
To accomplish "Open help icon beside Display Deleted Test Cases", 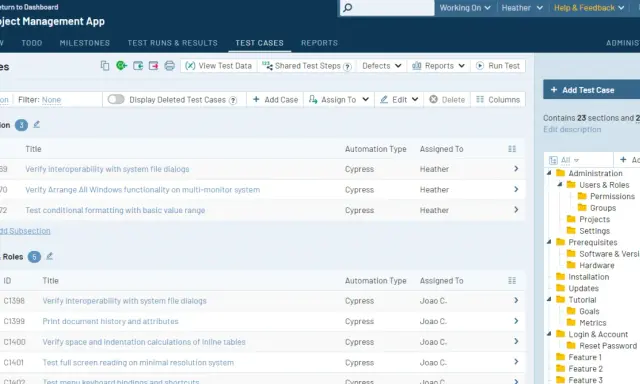I will point(233,100).
